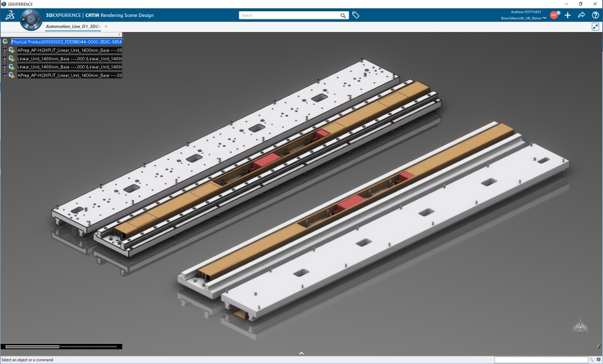Expand the second Linear_Unit_1400mm_Base tree node
This screenshot has height=364, width=603.
(x=4, y=67)
